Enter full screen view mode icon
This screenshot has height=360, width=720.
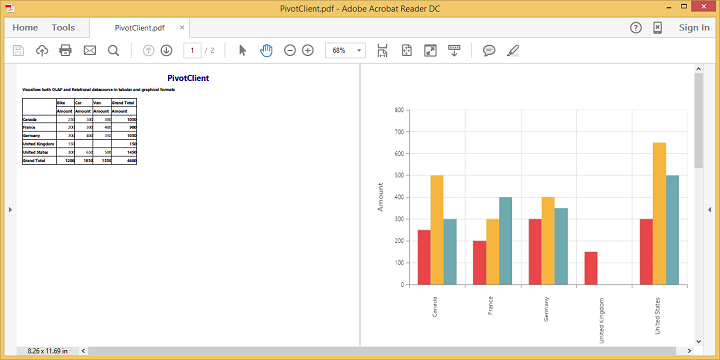(x=430, y=51)
